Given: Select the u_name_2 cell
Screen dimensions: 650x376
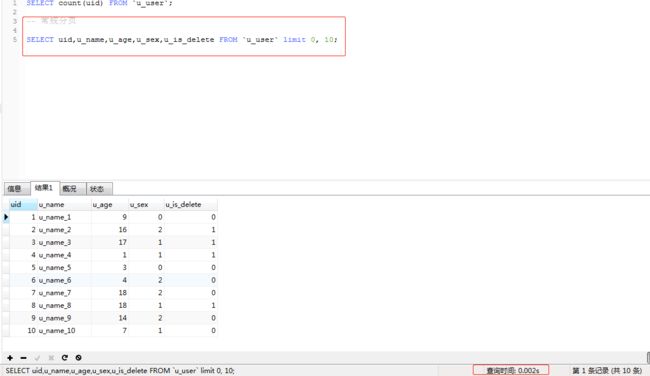Looking at the screenshot, I should (x=64, y=230).
